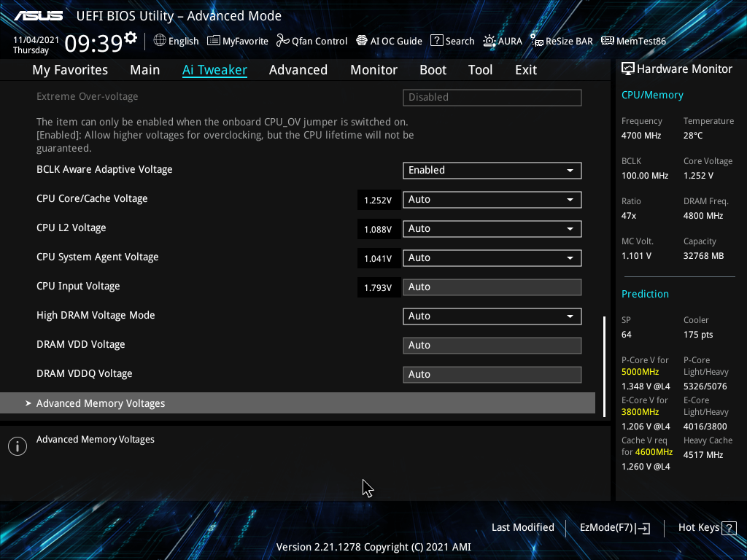Click the 175 pts Cooler score
This screenshot has height=560, width=747.
point(698,334)
